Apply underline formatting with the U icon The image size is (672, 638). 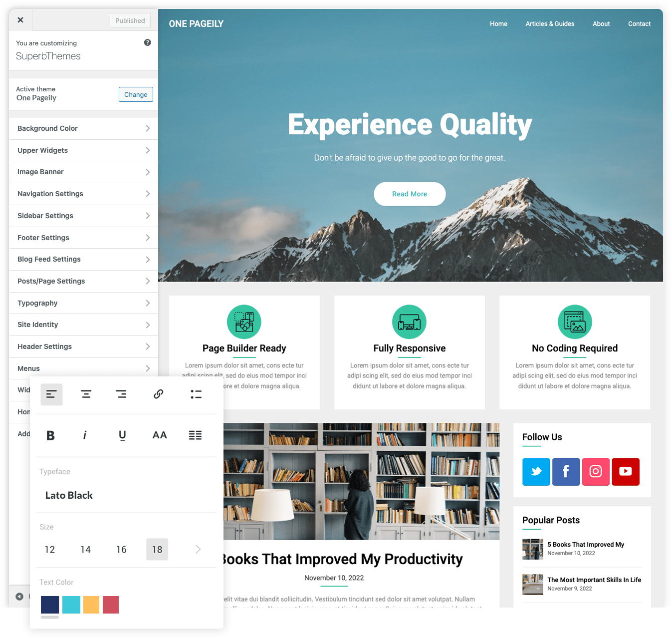click(122, 435)
